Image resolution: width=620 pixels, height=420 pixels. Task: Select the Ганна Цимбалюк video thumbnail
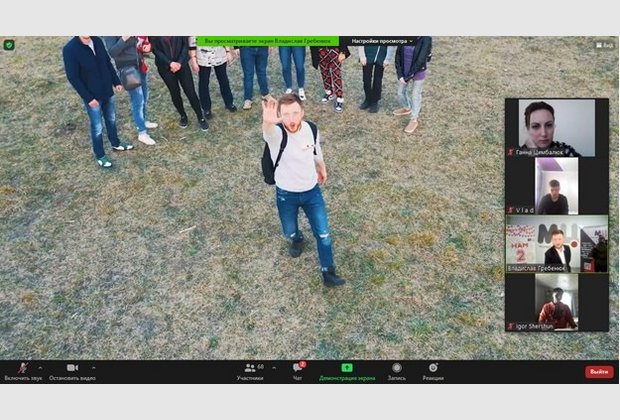click(x=557, y=128)
